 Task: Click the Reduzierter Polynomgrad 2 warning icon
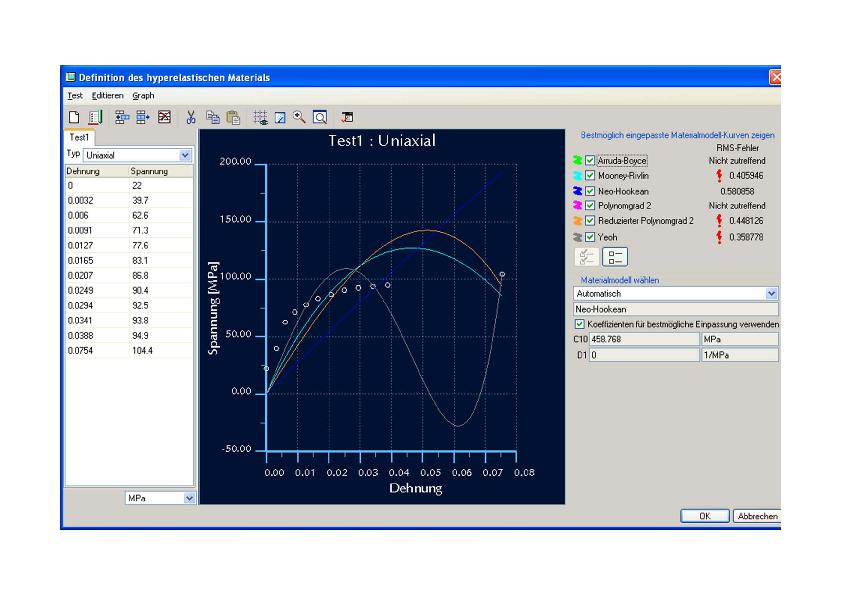click(719, 221)
